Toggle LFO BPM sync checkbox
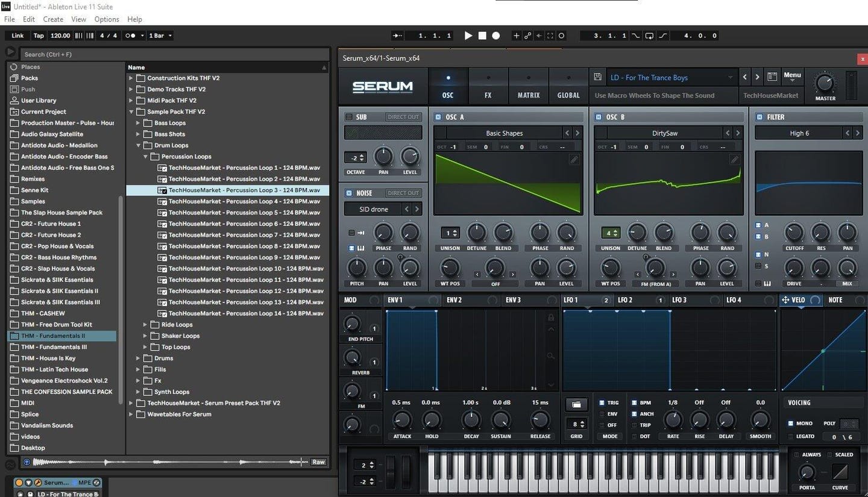Image resolution: width=868 pixels, height=497 pixels. (x=634, y=402)
